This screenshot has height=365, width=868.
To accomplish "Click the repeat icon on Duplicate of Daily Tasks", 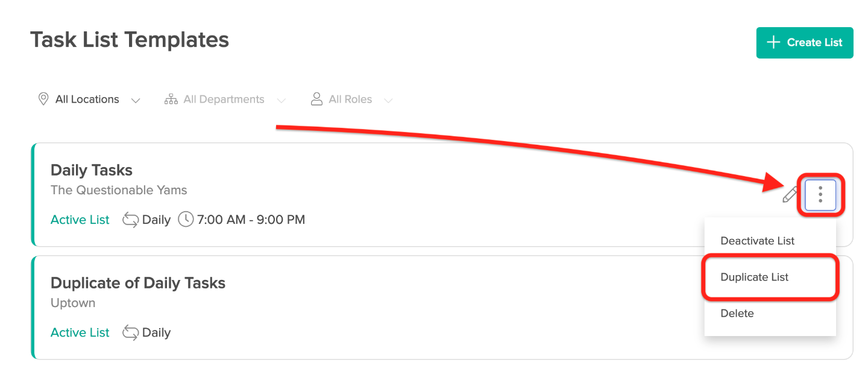I will click(x=130, y=332).
